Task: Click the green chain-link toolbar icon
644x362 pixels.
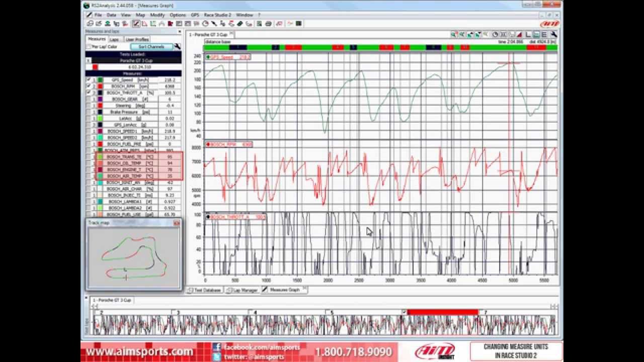Action: [239, 23]
